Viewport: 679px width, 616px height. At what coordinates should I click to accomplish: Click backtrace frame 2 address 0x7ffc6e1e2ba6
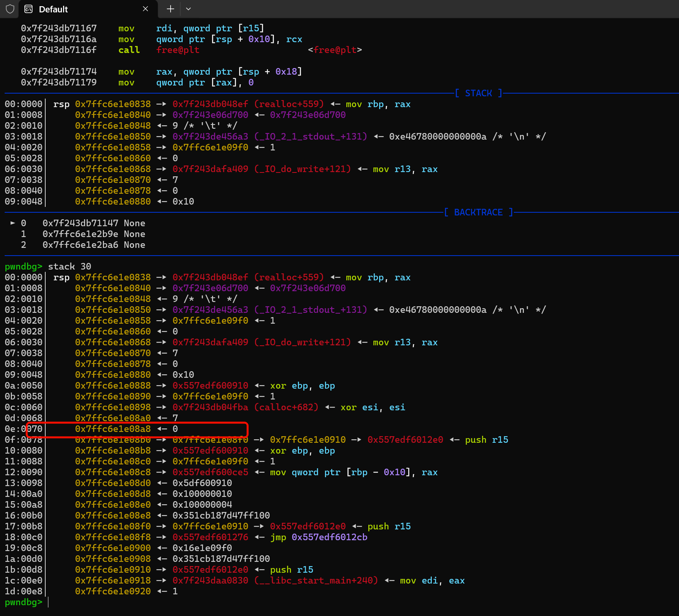[x=80, y=245]
